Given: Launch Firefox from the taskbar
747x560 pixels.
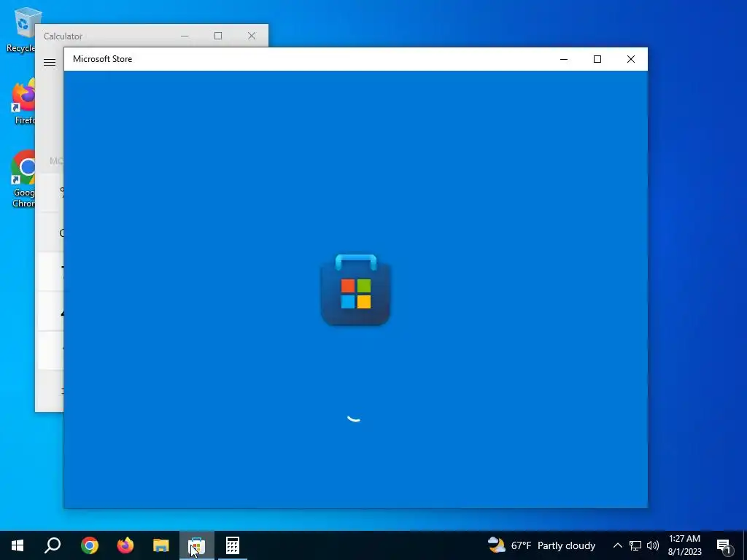Looking at the screenshot, I should click(125, 545).
